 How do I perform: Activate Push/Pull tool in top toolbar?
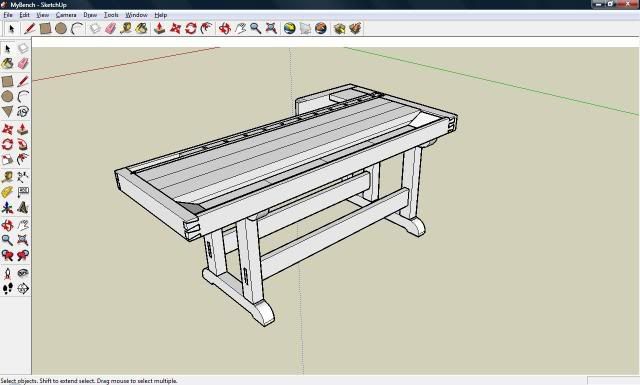[160, 29]
